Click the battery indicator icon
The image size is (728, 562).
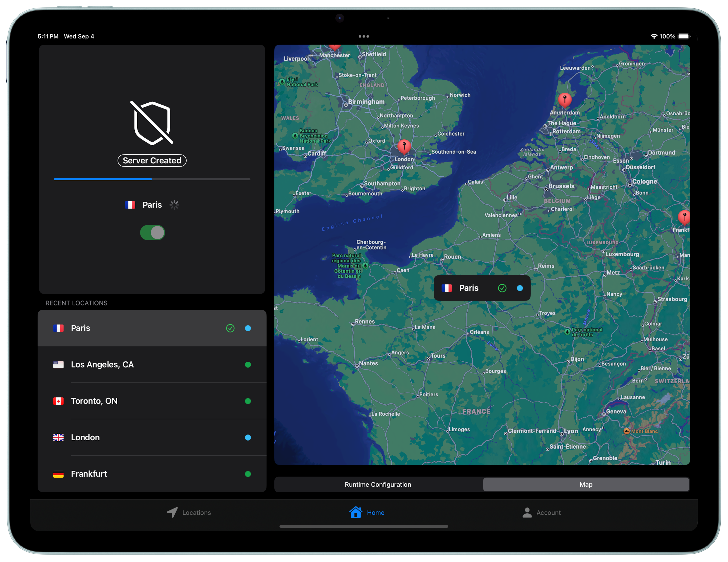point(684,36)
